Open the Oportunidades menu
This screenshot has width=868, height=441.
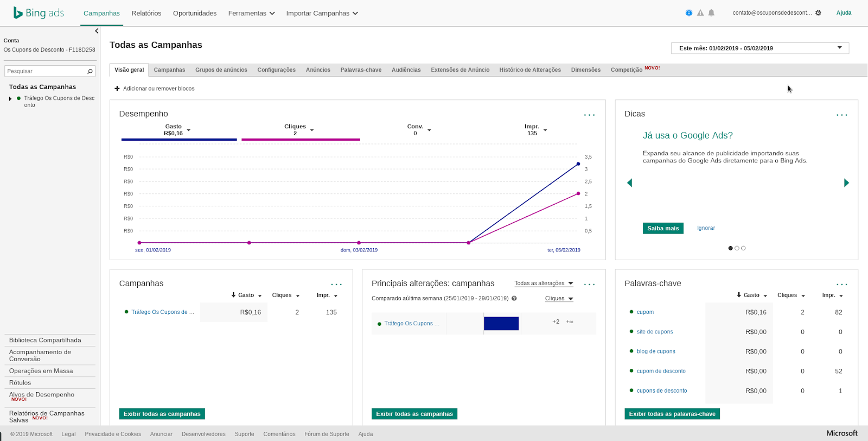pyautogui.click(x=195, y=13)
